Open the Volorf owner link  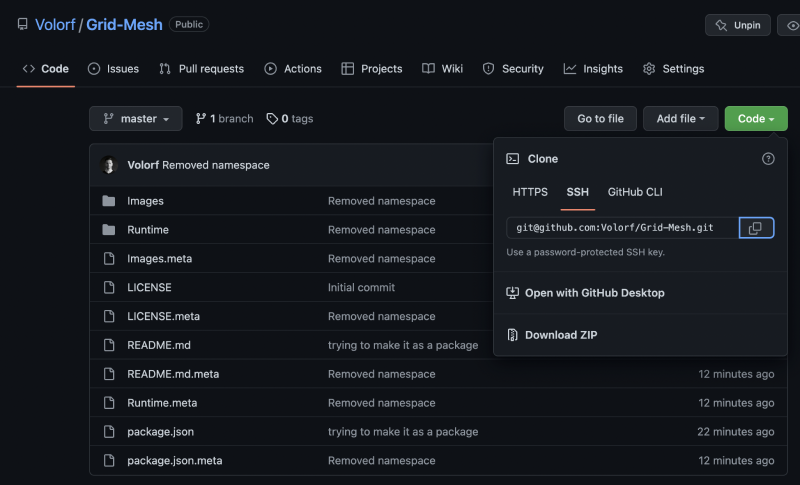pyautogui.click(x=55, y=24)
